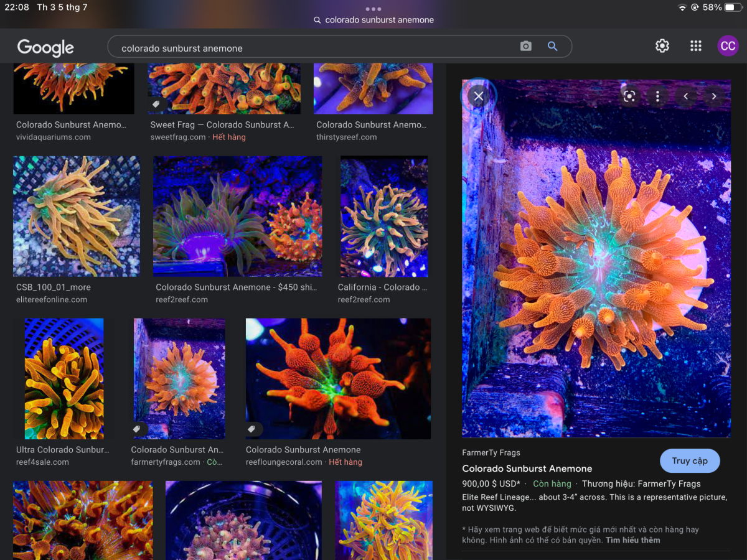Open Google apps grid
The height and width of the screenshot is (560, 747).
click(696, 46)
